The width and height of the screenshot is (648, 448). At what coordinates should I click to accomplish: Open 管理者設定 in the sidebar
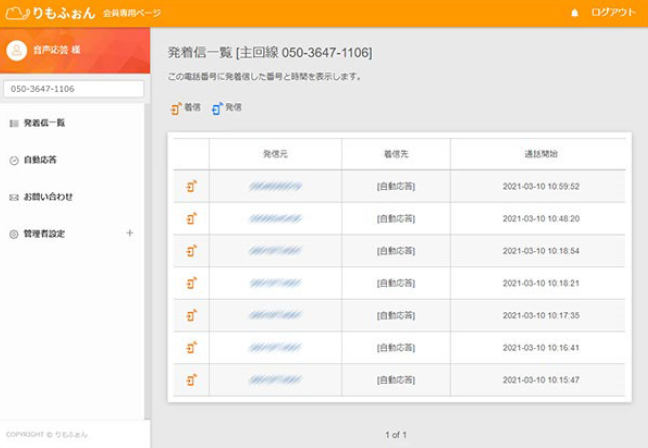pyautogui.click(x=44, y=234)
